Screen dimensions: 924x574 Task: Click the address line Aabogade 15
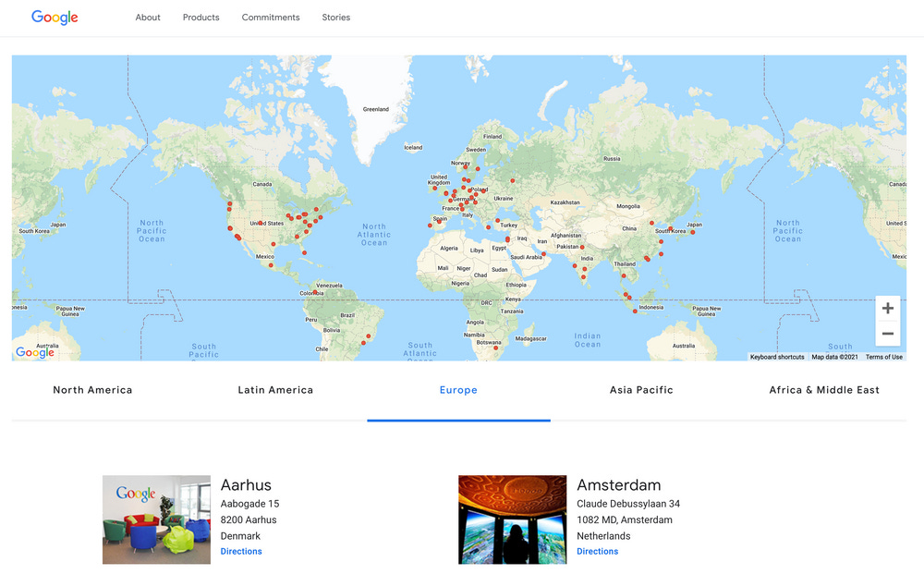click(249, 504)
